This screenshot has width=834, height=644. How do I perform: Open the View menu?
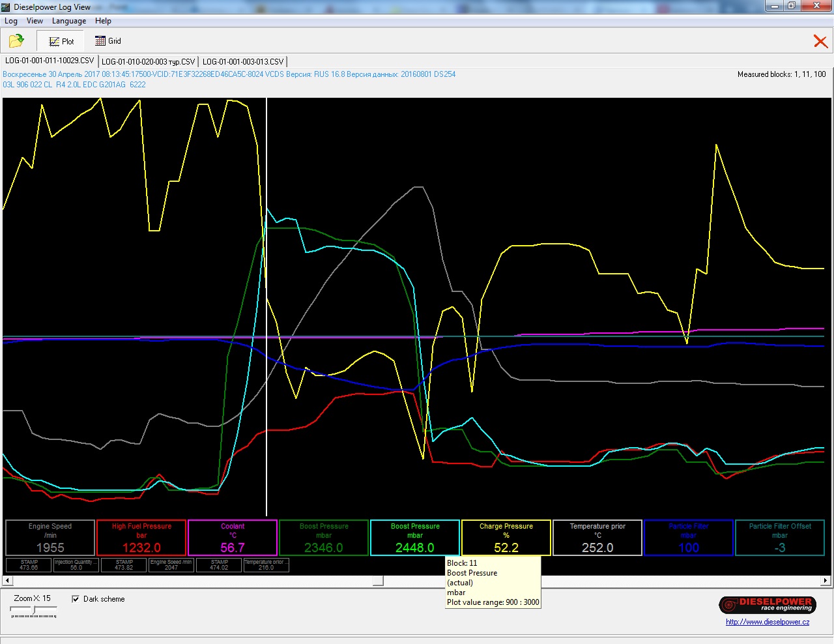click(35, 21)
